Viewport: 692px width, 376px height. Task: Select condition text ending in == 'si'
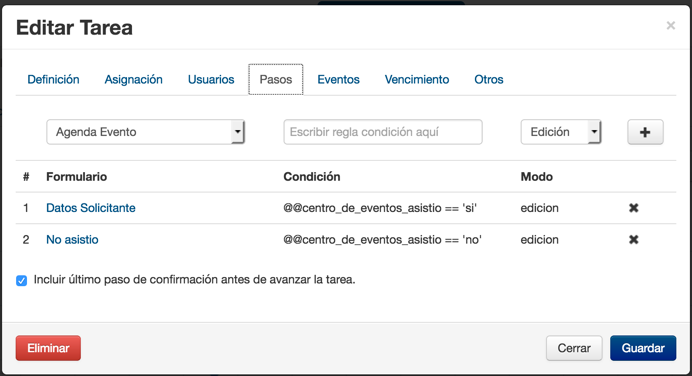coord(380,208)
